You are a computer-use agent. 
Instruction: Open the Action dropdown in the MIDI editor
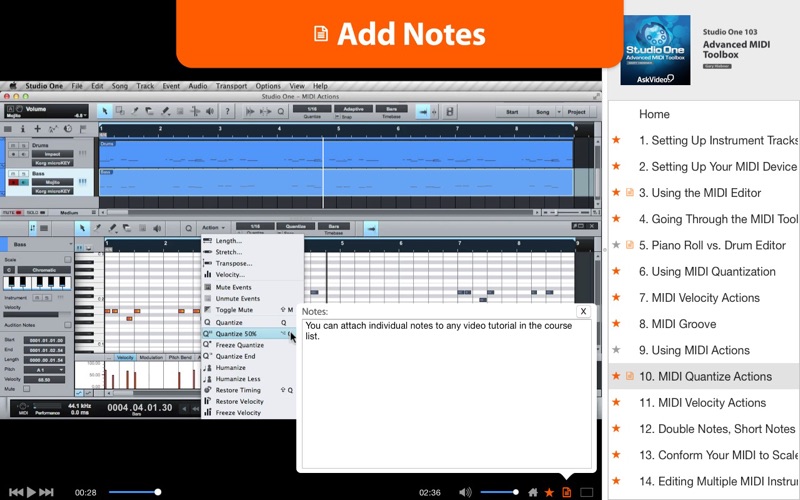[x=213, y=228]
